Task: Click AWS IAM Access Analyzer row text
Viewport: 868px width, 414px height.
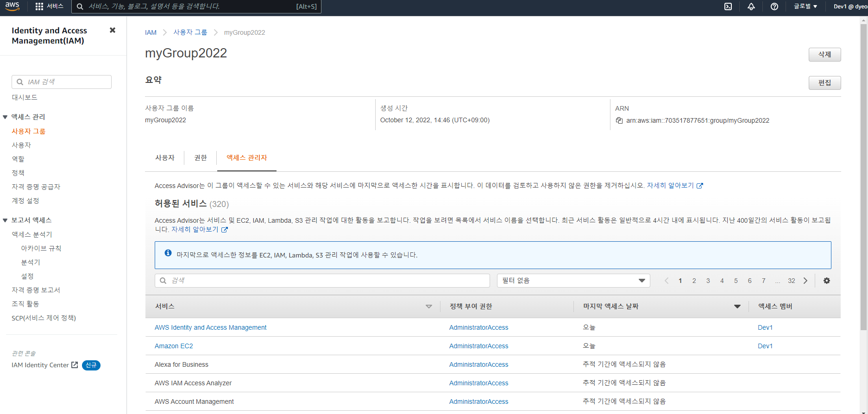Action: (x=193, y=383)
